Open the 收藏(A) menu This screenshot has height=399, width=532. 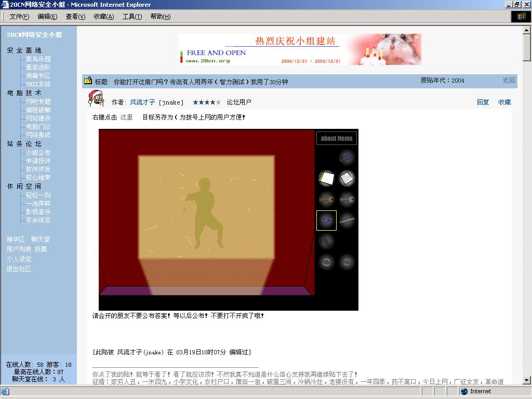click(x=104, y=17)
